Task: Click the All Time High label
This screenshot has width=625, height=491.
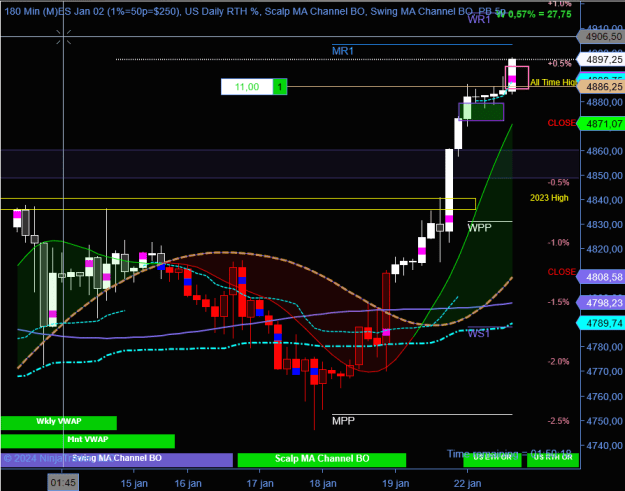Action: 553,82
